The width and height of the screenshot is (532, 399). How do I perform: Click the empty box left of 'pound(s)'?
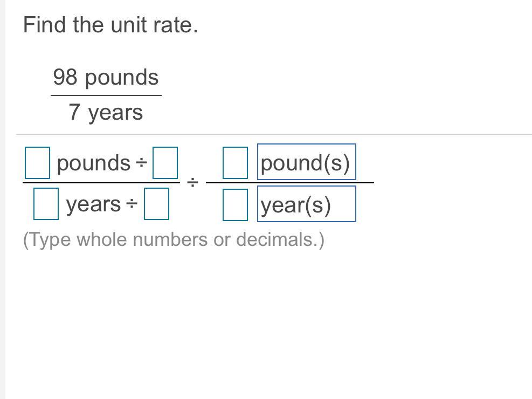(235, 163)
